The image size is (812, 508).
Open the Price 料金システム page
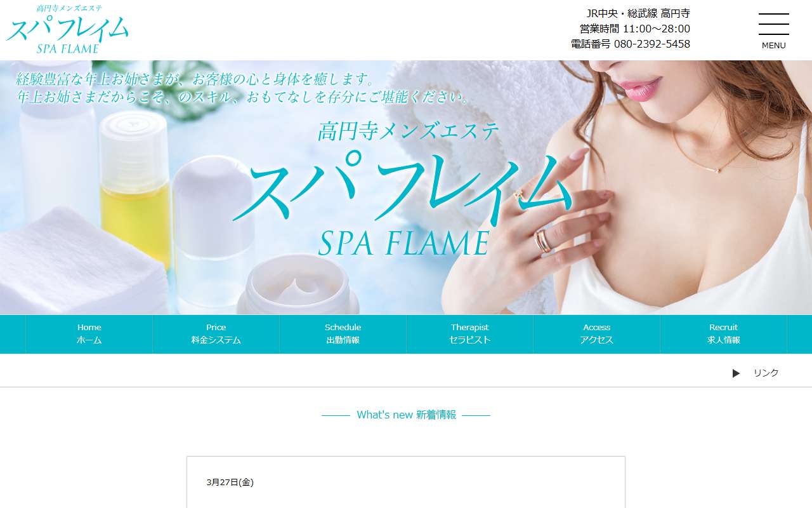(216, 334)
